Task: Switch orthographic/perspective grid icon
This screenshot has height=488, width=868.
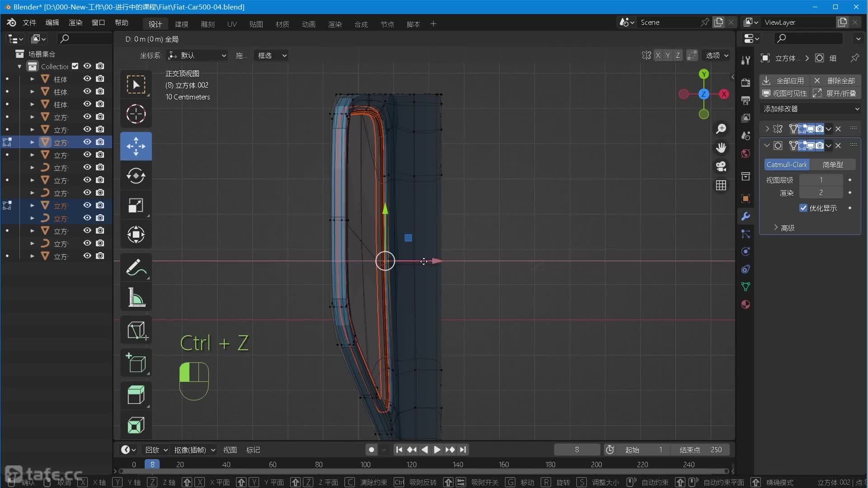Action: tap(721, 185)
